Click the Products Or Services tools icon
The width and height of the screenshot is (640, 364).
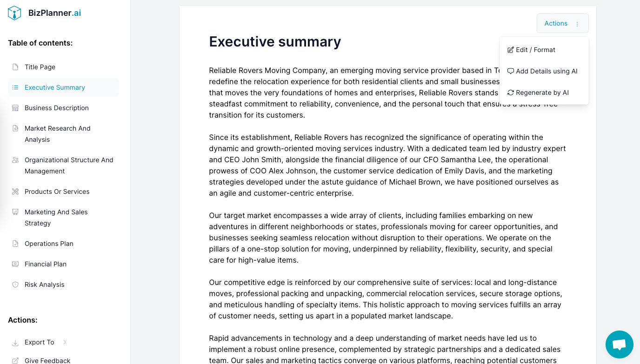15,192
